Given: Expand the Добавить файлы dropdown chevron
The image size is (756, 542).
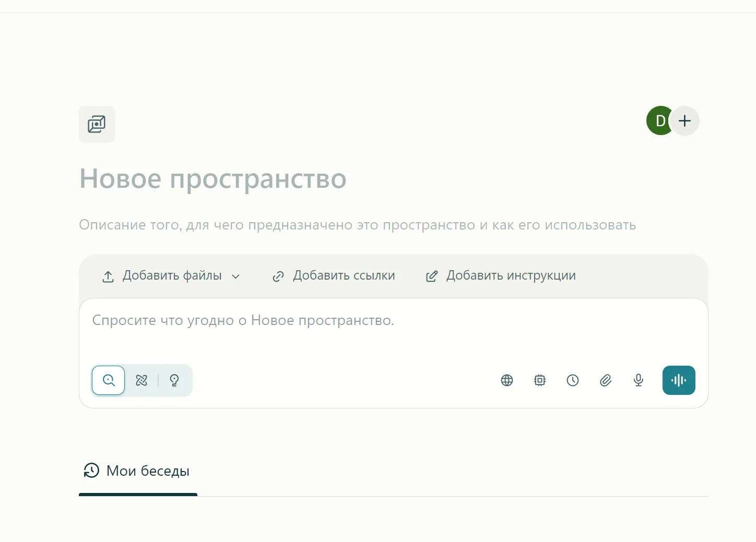Looking at the screenshot, I should click(236, 276).
